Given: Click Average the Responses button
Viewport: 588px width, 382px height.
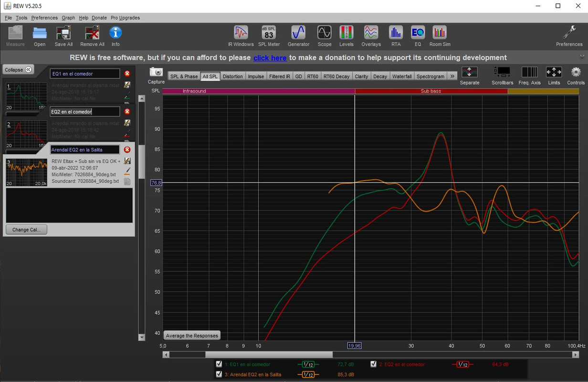Looking at the screenshot, I should (x=192, y=336).
